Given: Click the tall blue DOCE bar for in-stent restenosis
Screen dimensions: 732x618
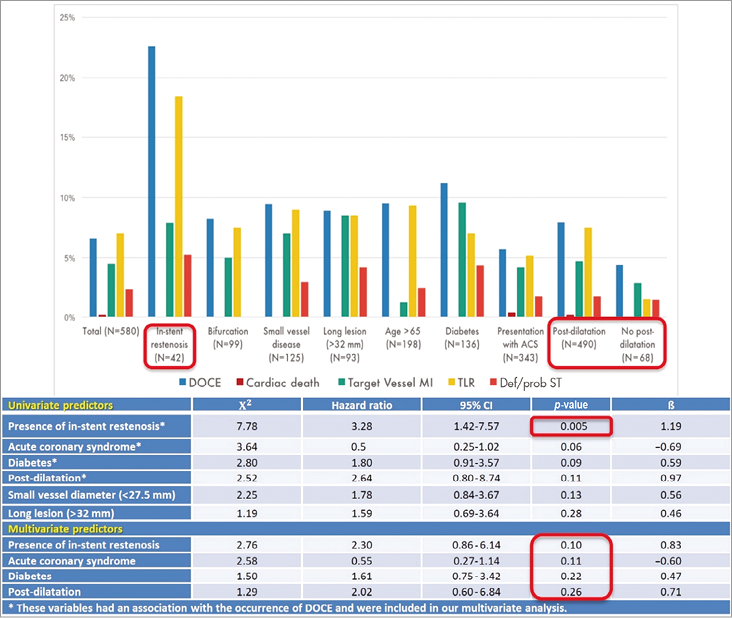Looking at the screenshot, I should point(152,182).
